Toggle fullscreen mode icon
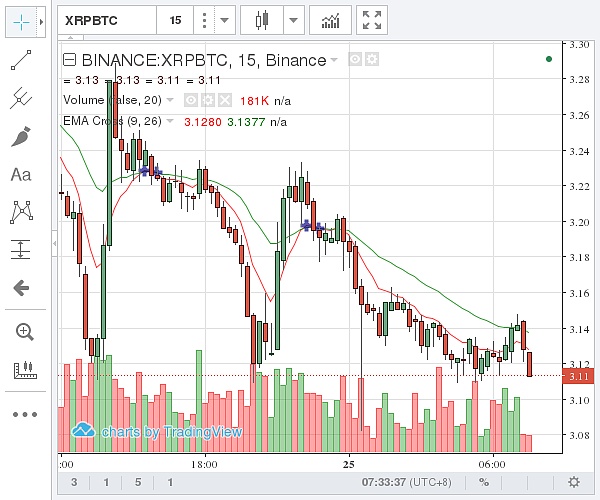The width and height of the screenshot is (600, 500). click(x=372, y=20)
